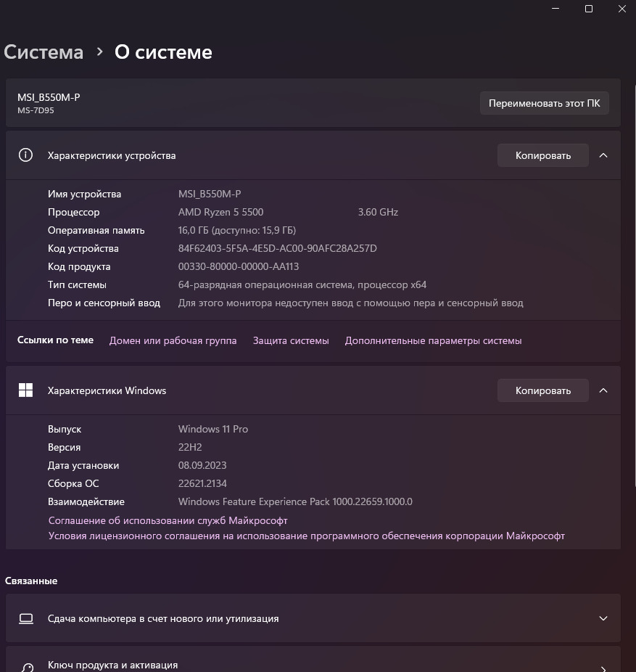Click the info icon beside Характеристики устройства
This screenshot has height=672, width=636.
tap(25, 155)
